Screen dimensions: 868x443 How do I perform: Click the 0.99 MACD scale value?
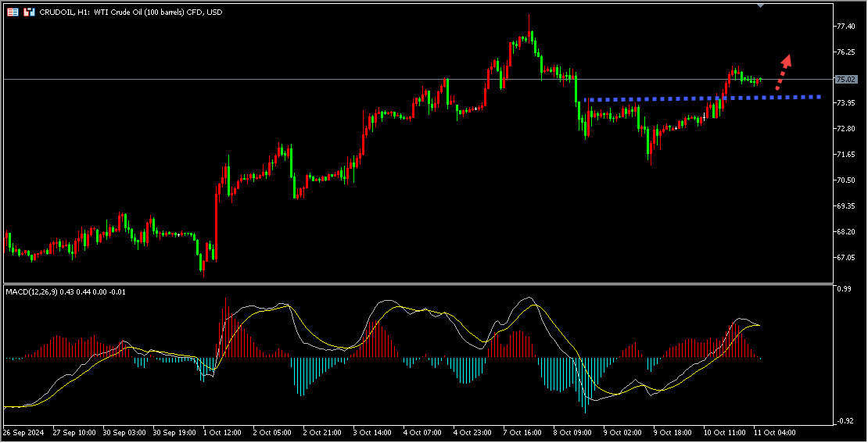845,289
